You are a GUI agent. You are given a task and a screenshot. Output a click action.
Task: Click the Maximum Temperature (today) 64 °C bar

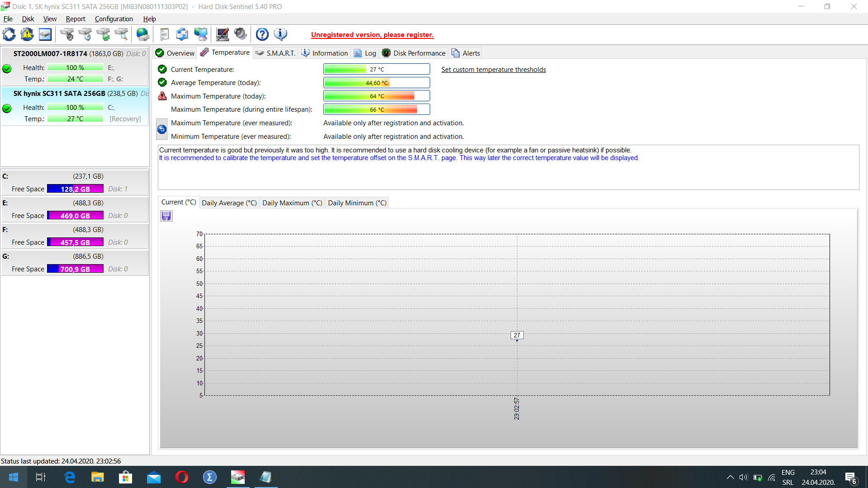(x=376, y=96)
